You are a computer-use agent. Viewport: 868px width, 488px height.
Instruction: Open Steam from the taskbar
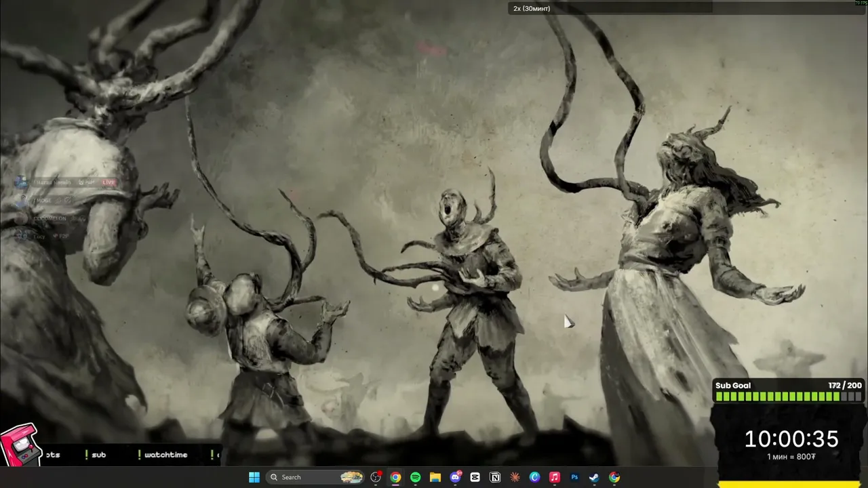click(x=594, y=477)
